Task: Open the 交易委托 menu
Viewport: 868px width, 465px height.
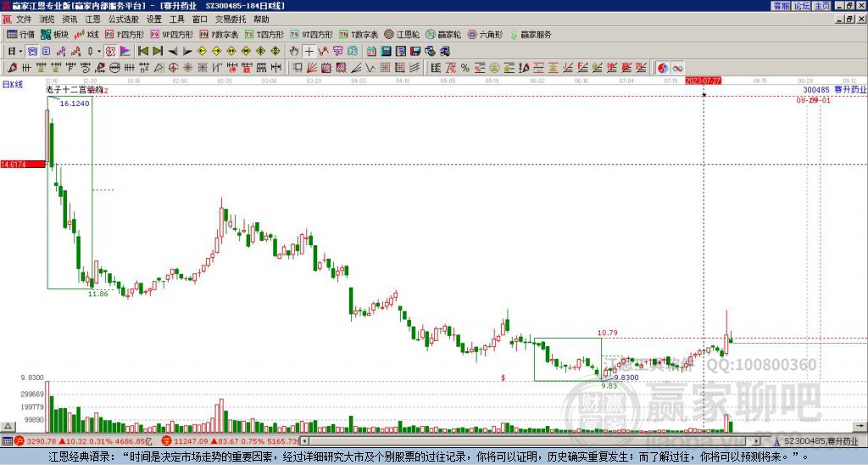Action: (x=231, y=20)
